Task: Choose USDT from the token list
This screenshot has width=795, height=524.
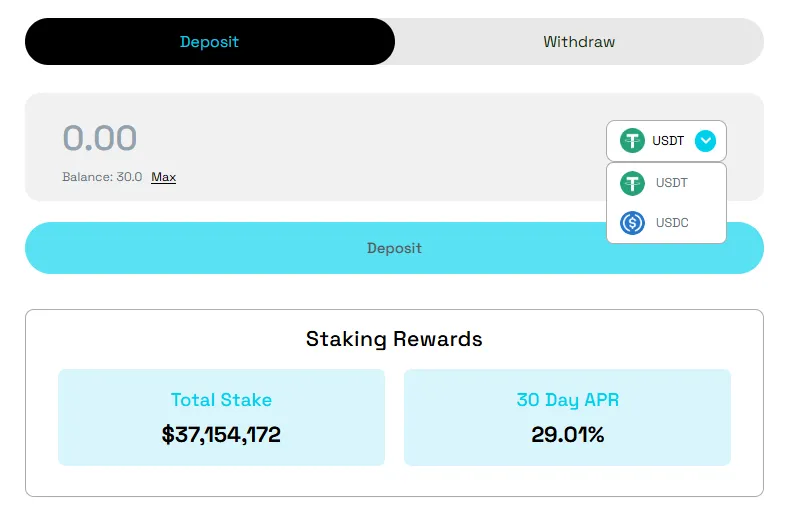Action: [x=671, y=183]
